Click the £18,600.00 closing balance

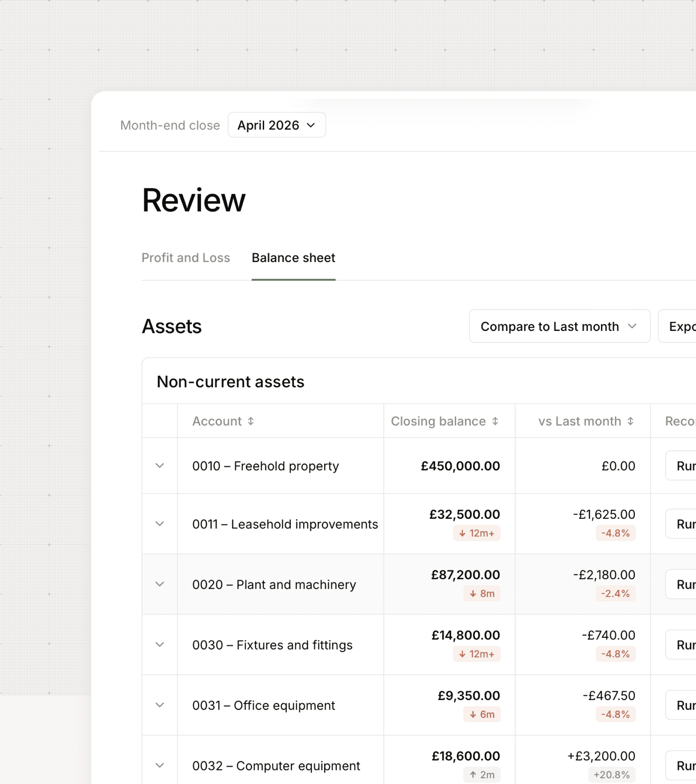click(466, 755)
